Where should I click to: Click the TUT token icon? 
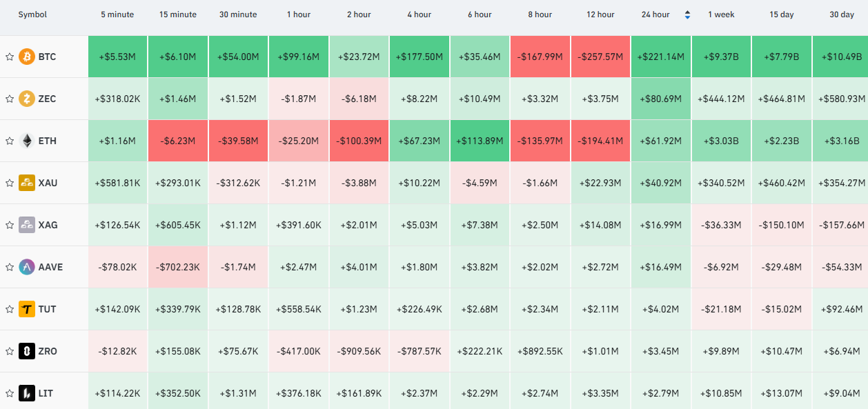click(27, 309)
